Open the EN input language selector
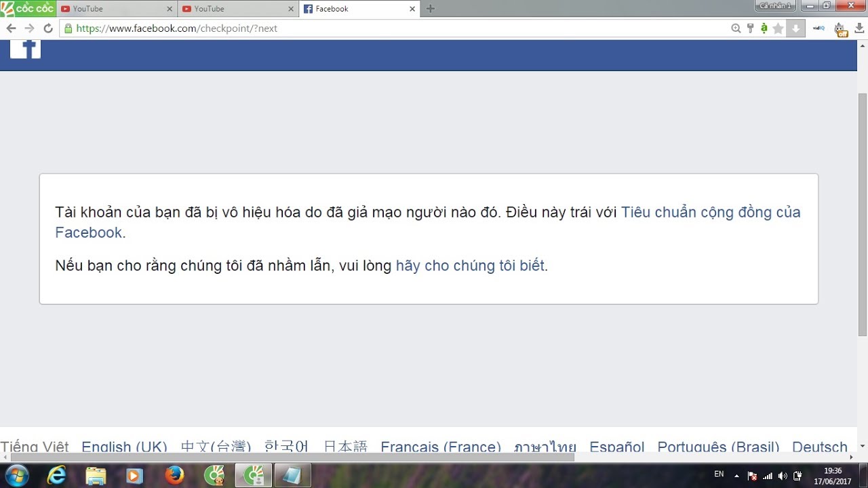Image resolution: width=868 pixels, height=488 pixels. point(719,474)
